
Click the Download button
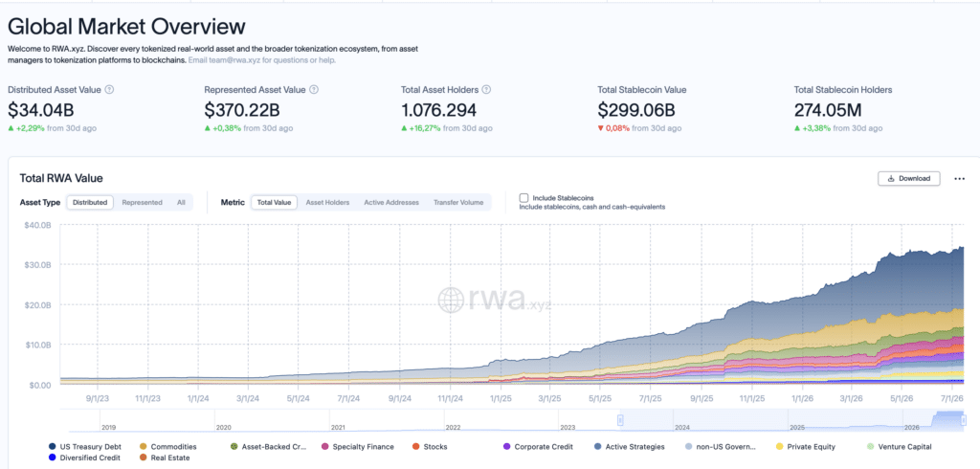[x=909, y=179]
